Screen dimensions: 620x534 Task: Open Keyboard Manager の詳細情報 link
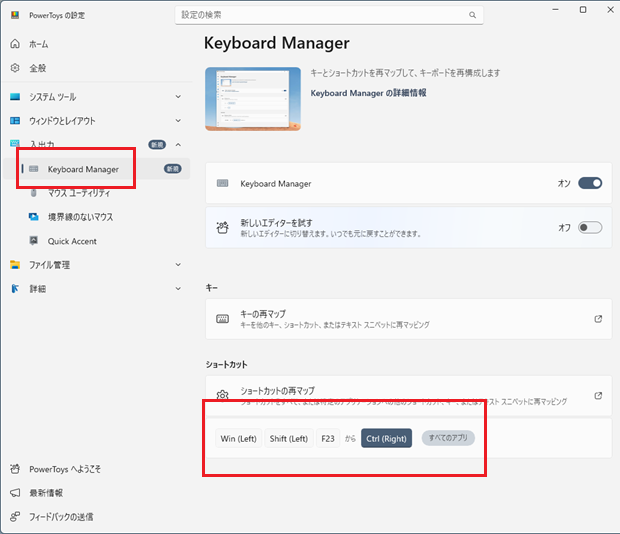coord(368,93)
